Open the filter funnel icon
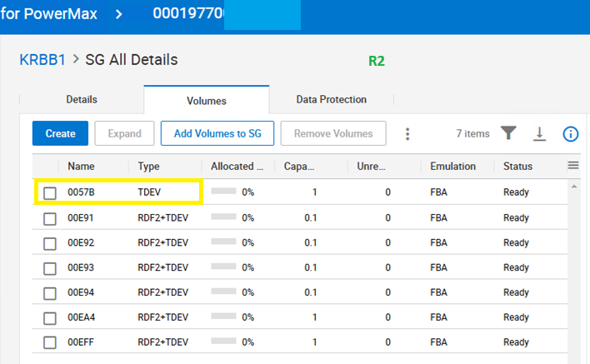 click(x=509, y=133)
